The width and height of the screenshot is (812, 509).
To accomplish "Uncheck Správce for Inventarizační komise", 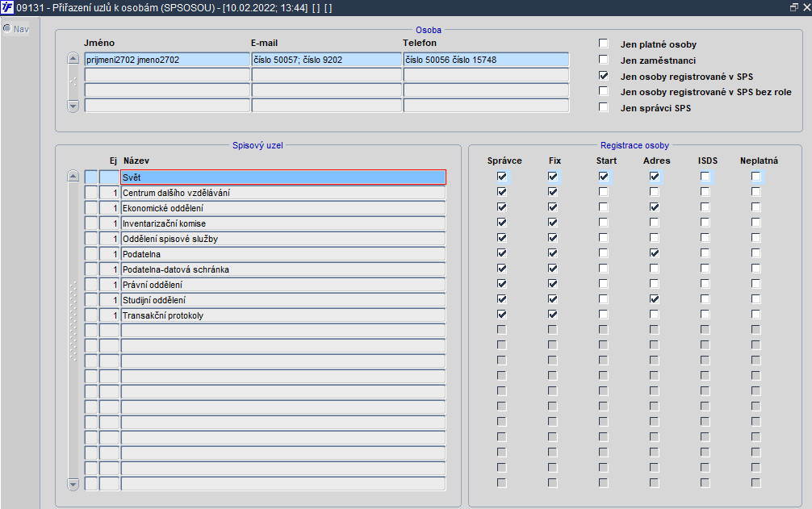I will coord(502,223).
